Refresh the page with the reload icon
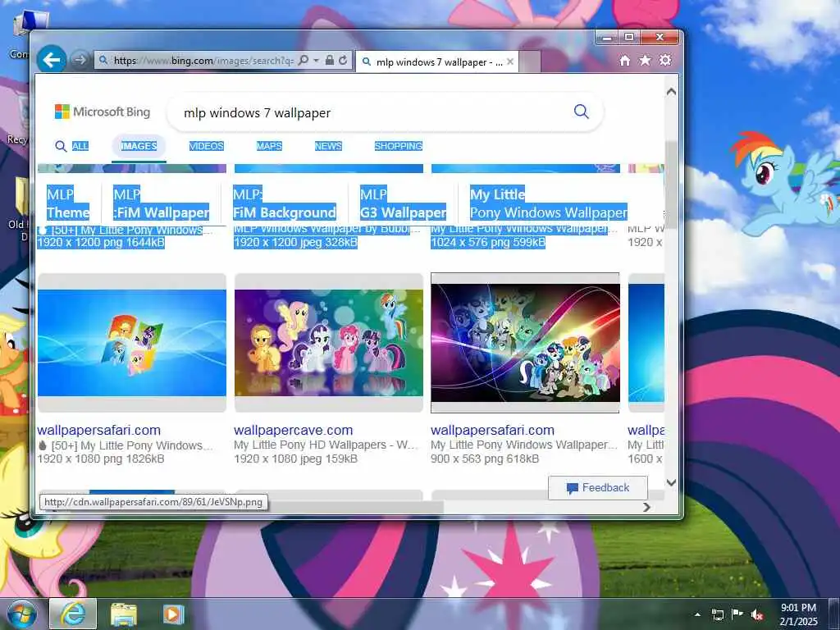 [343, 61]
